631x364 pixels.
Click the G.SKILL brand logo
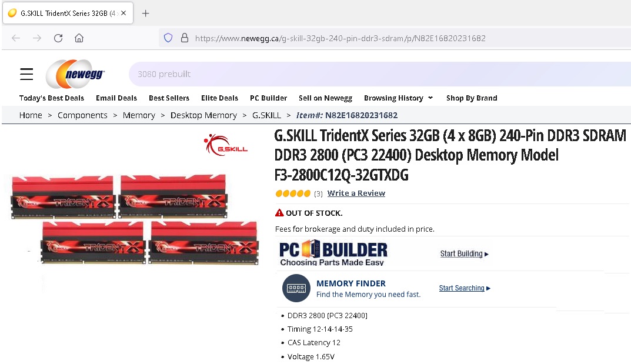click(x=226, y=145)
